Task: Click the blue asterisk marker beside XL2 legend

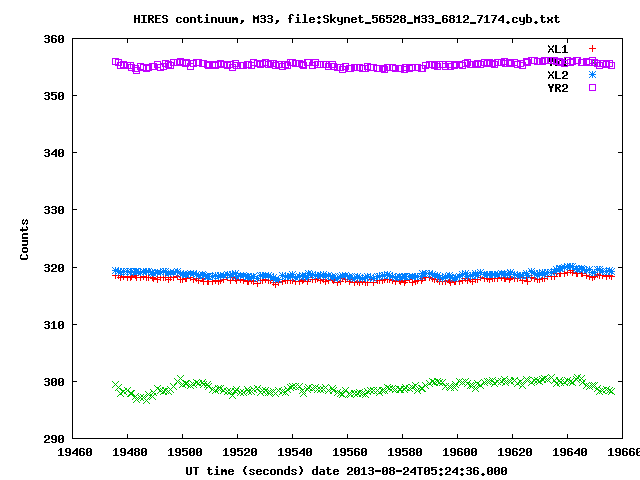Action: (x=592, y=75)
